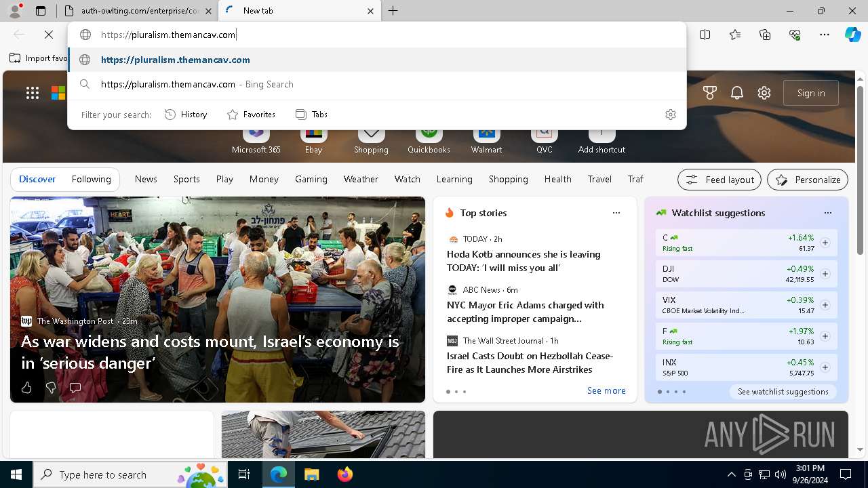Click the taskbar search box
Viewport: 868px width, 488px height.
pyautogui.click(x=131, y=474)
